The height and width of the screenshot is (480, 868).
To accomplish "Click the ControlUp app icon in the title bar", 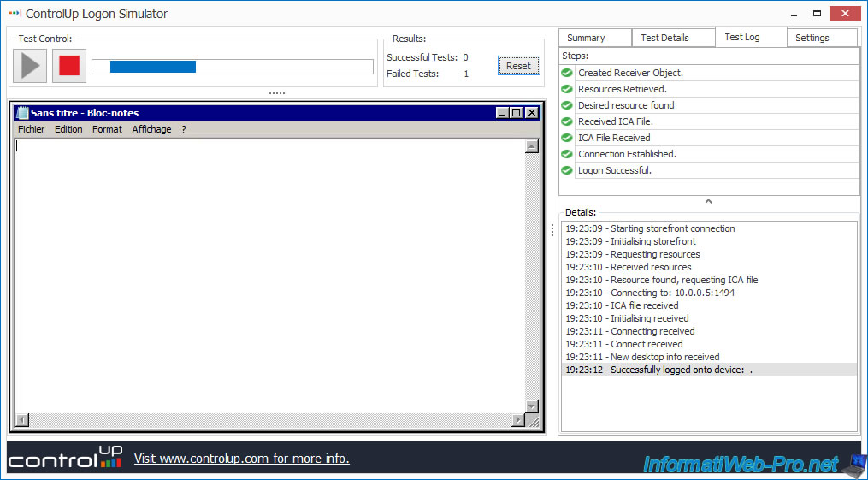I will point(15,13).
